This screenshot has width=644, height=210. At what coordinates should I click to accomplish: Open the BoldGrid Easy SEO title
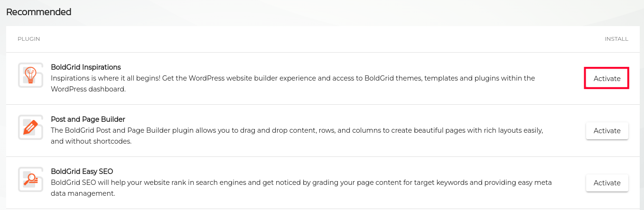[82, 172]
